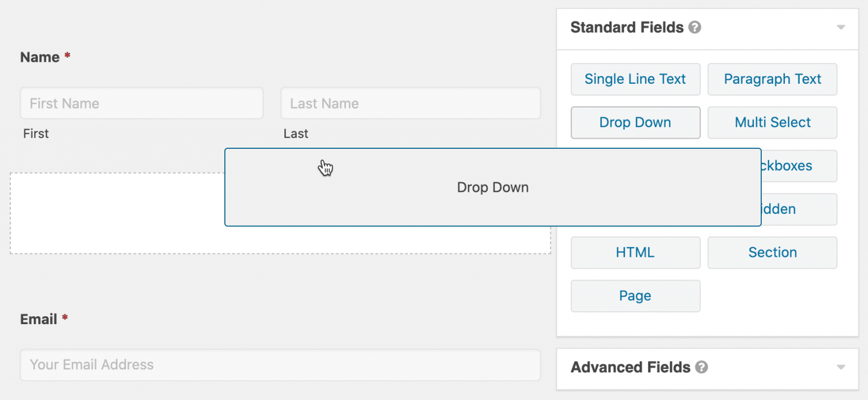Viewport: 868px width, 400px height.
Task: Insert an HTML field
Action: coord(635,252)
